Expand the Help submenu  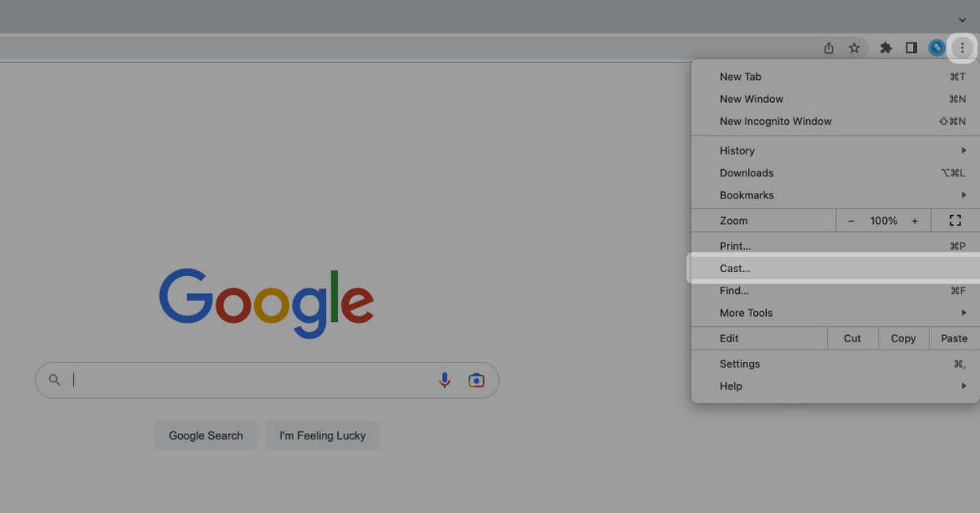(835, 386)
